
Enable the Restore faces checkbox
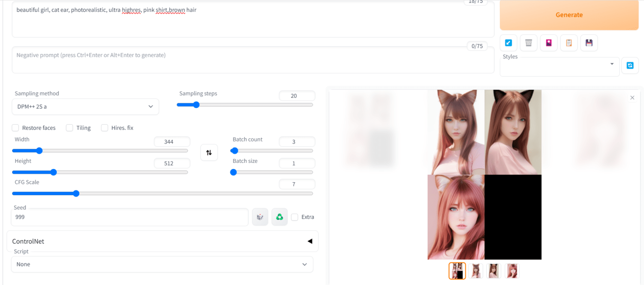click(x=15, y=128)
